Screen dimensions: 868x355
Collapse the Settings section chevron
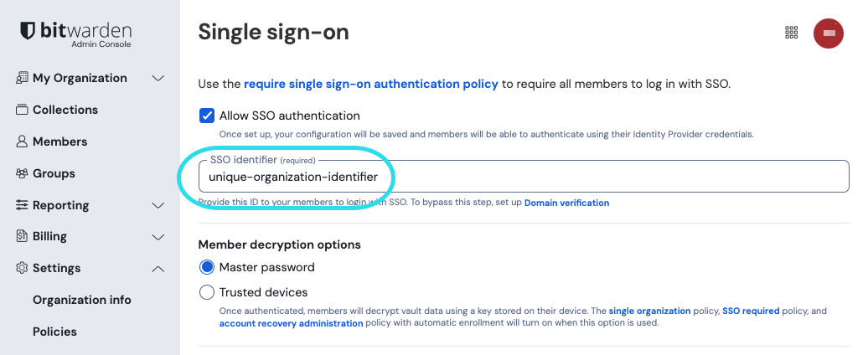(x=158, y=269)
